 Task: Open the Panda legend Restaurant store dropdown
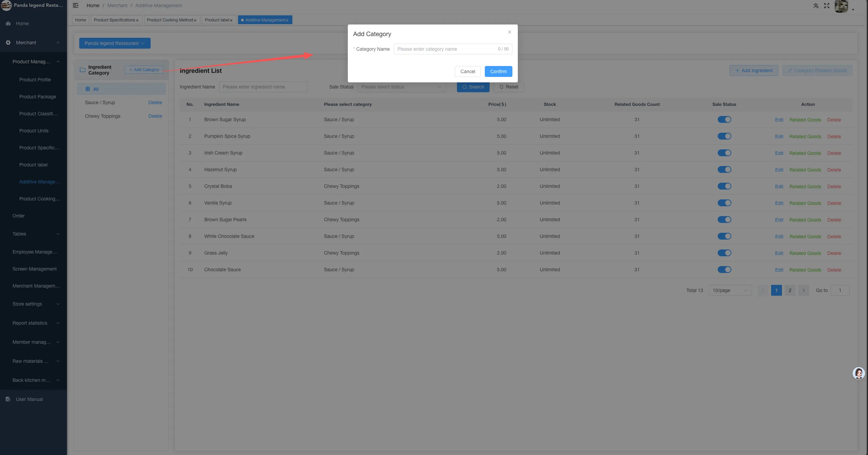115,43
